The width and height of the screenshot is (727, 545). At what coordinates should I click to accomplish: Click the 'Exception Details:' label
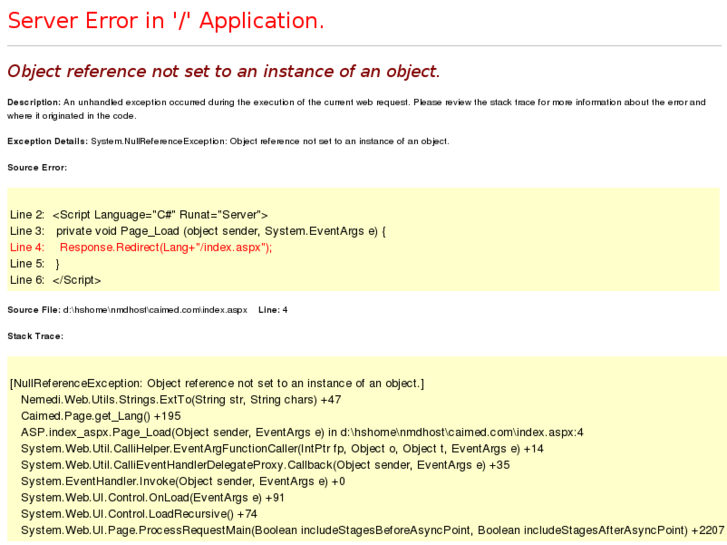47,141
